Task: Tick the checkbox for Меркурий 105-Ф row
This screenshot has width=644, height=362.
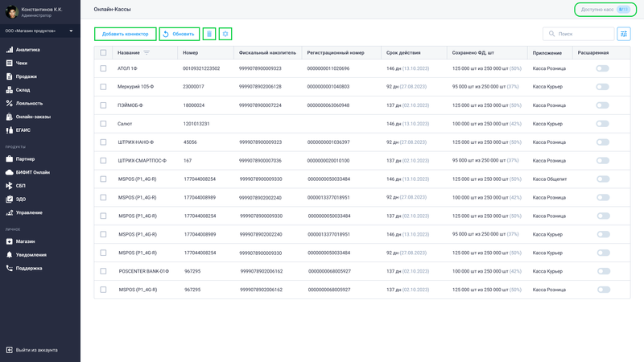Action: tap(103, 87)
